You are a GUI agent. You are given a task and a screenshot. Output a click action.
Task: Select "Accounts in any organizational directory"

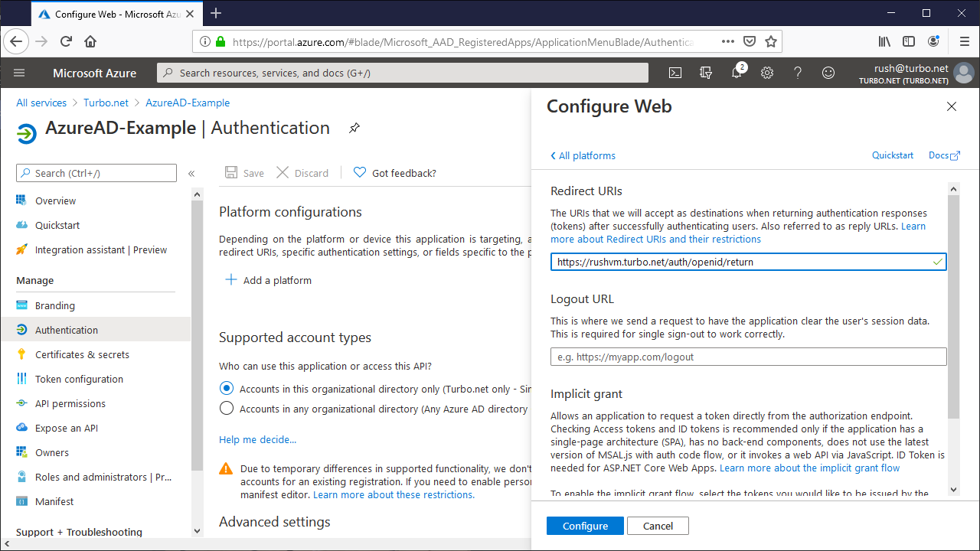tap(226, 408)
